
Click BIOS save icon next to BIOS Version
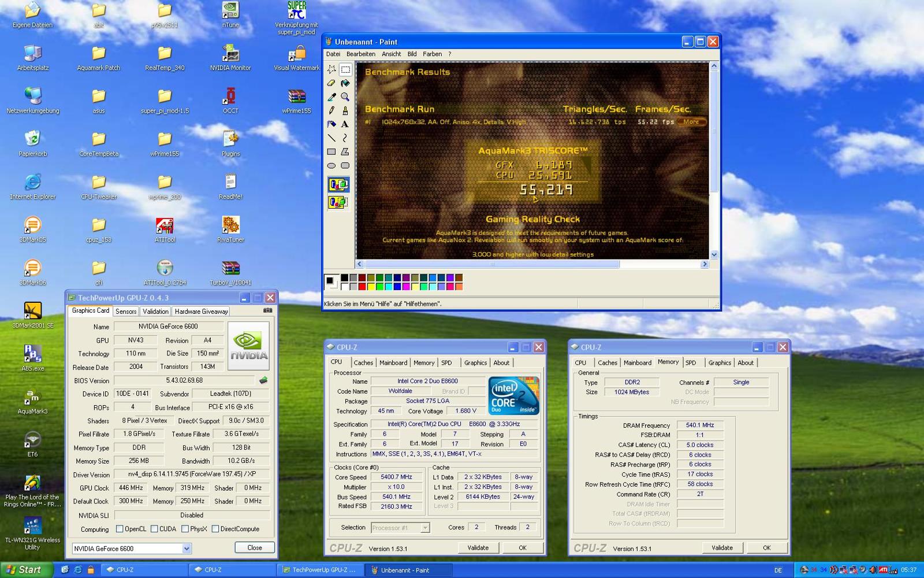click(x=263, y=380)
